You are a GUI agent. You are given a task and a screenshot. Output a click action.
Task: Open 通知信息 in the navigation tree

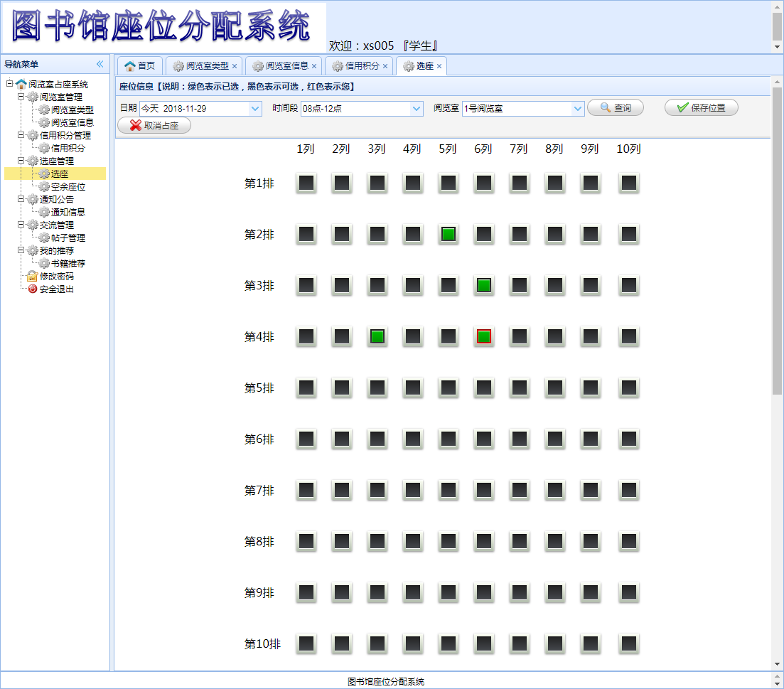click(68, 212)
